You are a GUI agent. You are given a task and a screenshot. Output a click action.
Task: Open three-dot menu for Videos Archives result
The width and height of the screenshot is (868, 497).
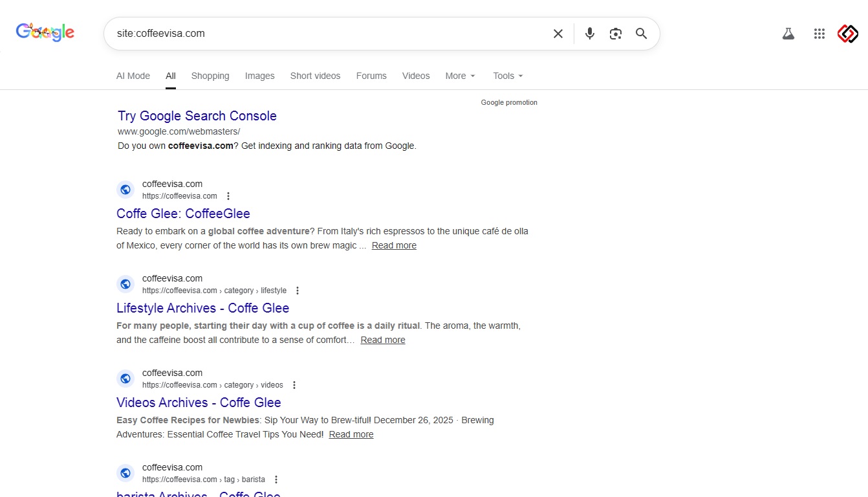[x=294, y=385]
